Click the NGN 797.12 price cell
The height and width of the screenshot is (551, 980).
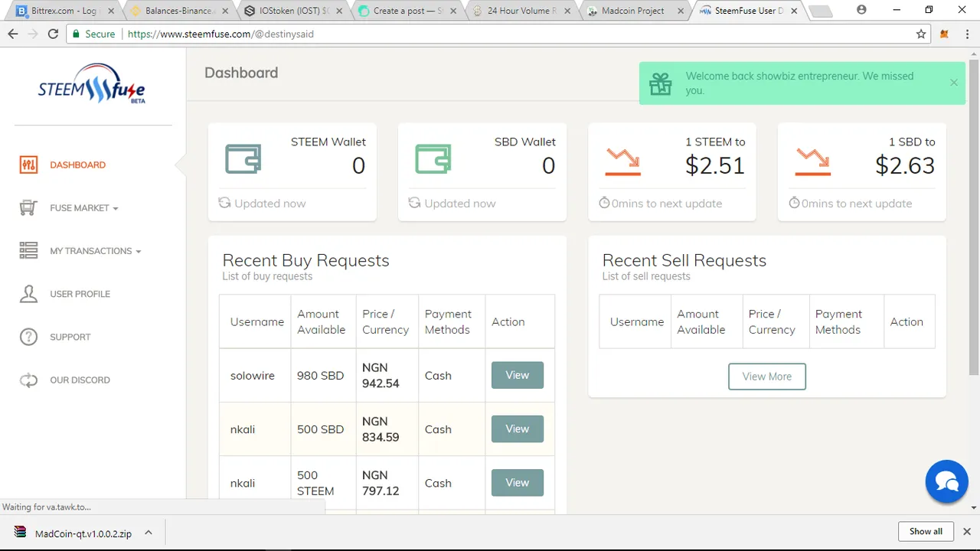tap(387, 483)
